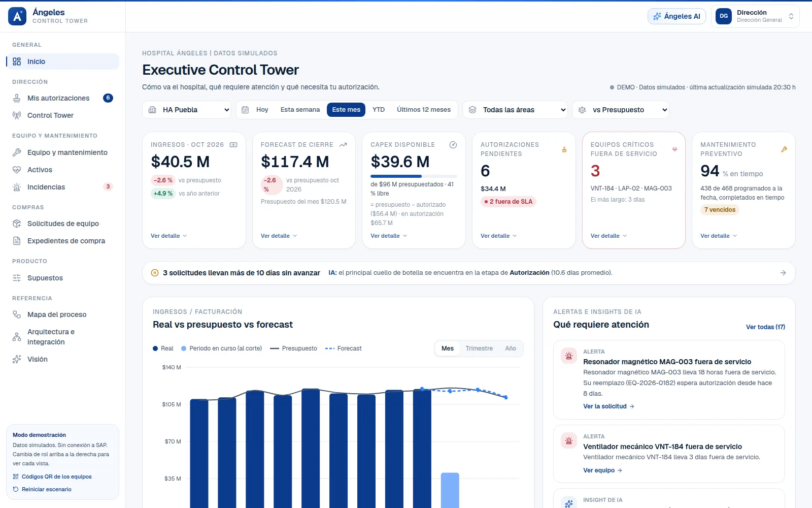This screenshot has height=508, width=812.
Task: Open Supuestos in the sidebar
Action: pos(63,278)
